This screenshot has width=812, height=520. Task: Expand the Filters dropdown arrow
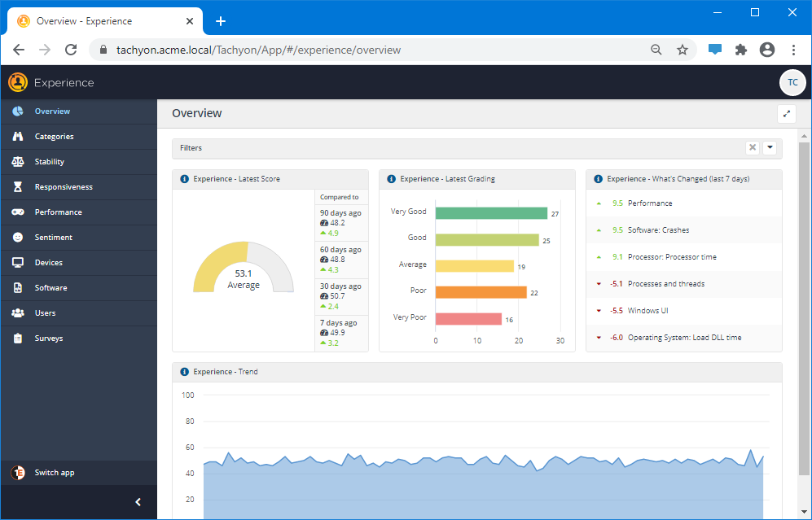770,148
